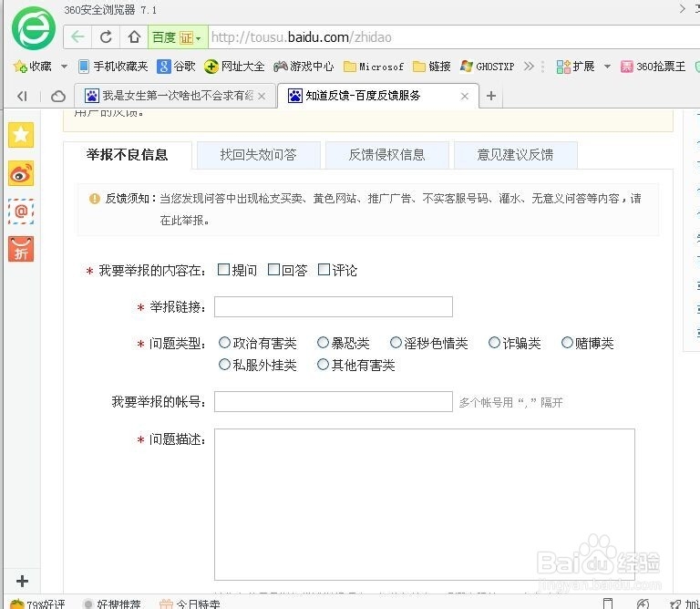
Task: Check the 回答 checkbox
Action: click(x=273, y=270)
